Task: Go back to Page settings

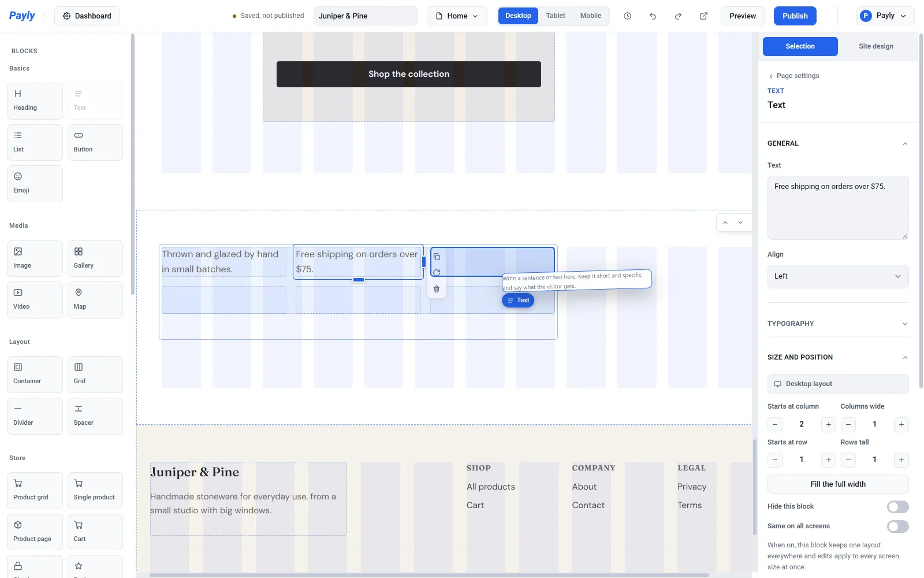Action: coord(793,76)
